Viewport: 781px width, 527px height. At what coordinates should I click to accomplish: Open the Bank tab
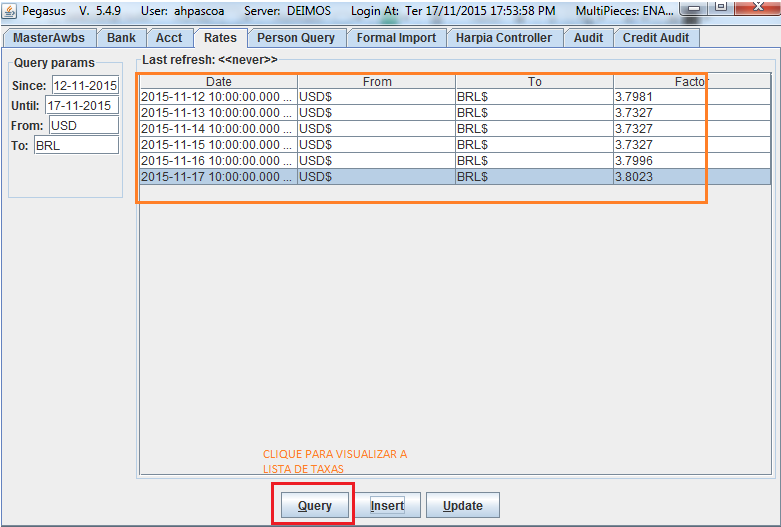121,38
